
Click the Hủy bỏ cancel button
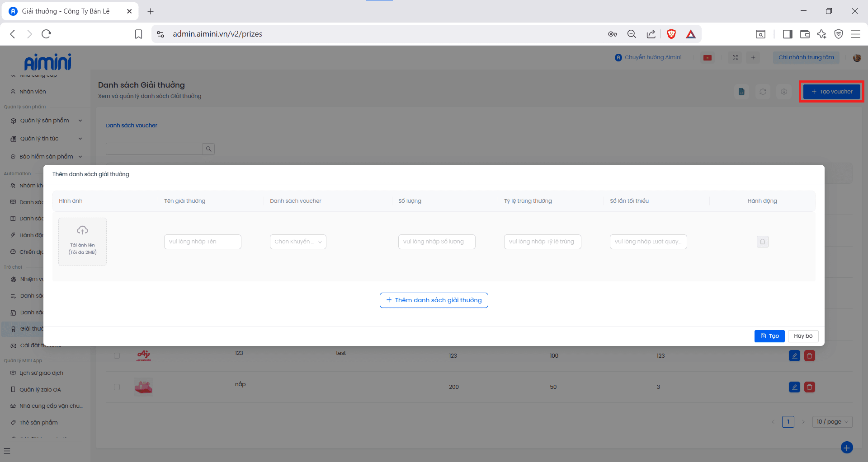pyautogui.click(x=803, y=336)
